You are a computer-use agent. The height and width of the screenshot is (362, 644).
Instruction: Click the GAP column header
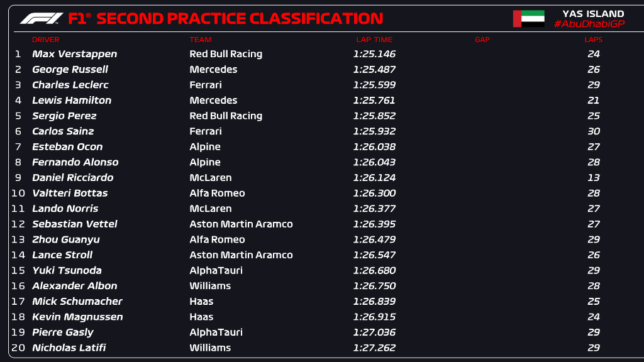(x=482, y=40)
